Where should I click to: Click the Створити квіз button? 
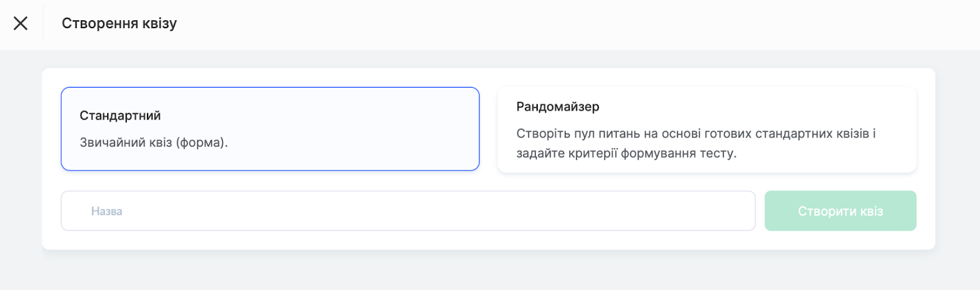tap(840, 211)
